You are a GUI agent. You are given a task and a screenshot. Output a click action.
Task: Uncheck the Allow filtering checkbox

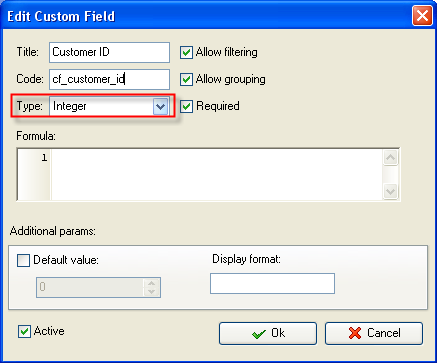186,53
